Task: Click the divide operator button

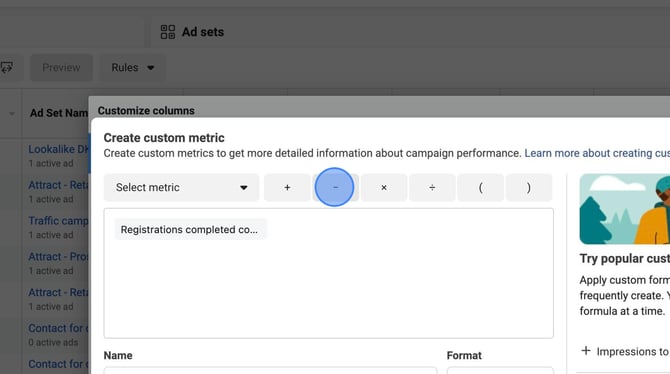Action: tap(432, 187)
